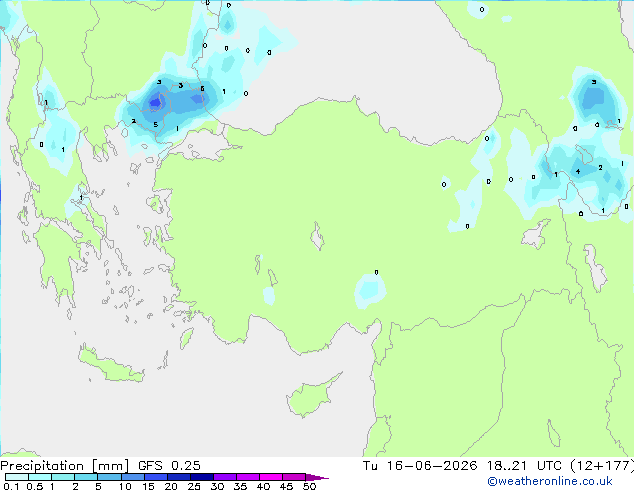Click the light blue rain patch in central-south Turkey

(370, 290)
